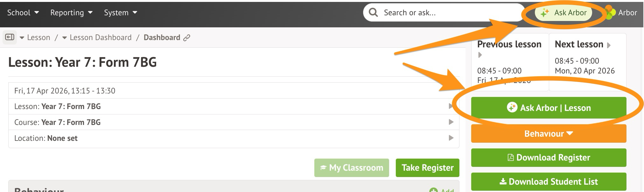The image size is (644, 192).
Task: Click the Arbor logo icon
Action: pyautogui.click(x=610, y=13)
